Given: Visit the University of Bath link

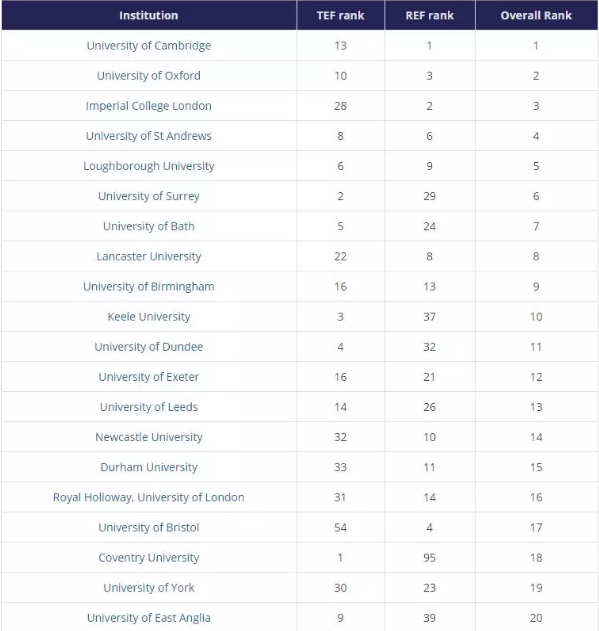Looking at the screenshot, I should click(149, 226).
